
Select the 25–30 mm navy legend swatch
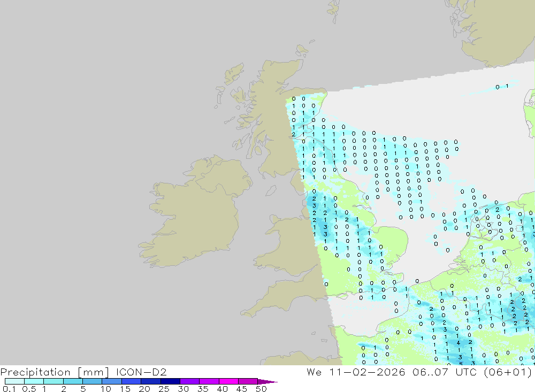[170, 381]
